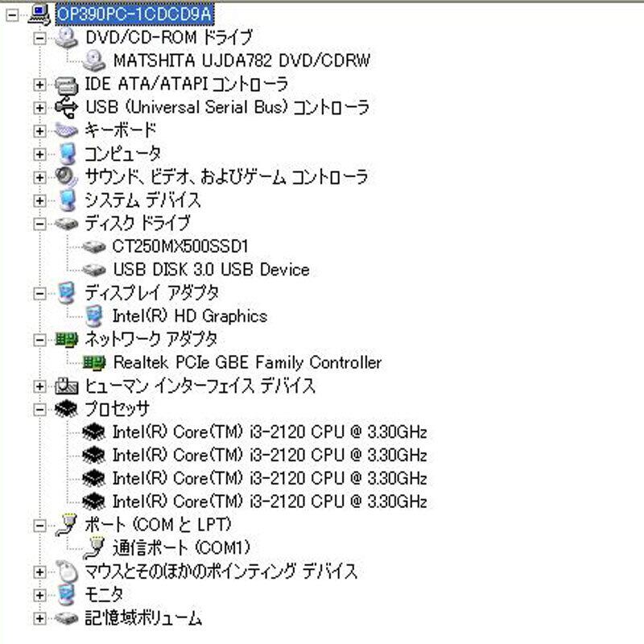The image size is (644, 644).
Task: Select the ポート (COM と LPT) label
Action: click(x=158, y=525)
